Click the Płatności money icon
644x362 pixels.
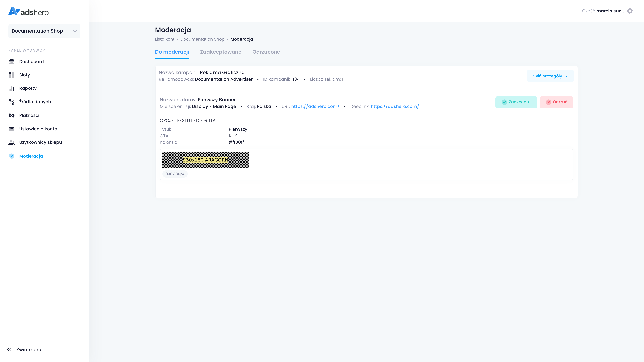coord(12,115)
